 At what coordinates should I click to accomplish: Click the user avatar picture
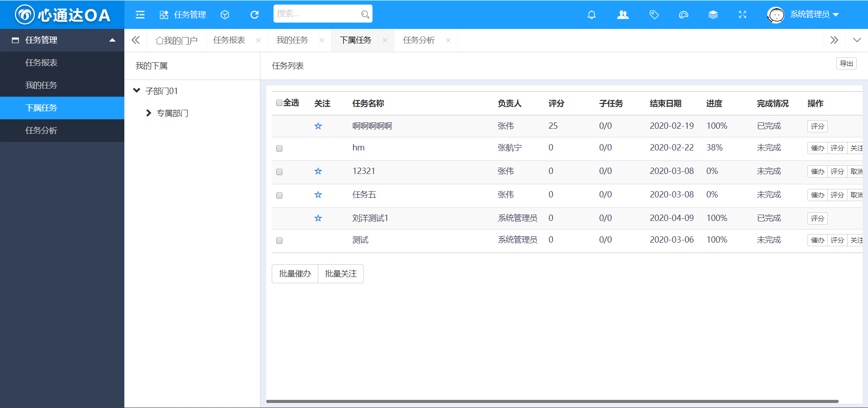[x=776, y=15]
